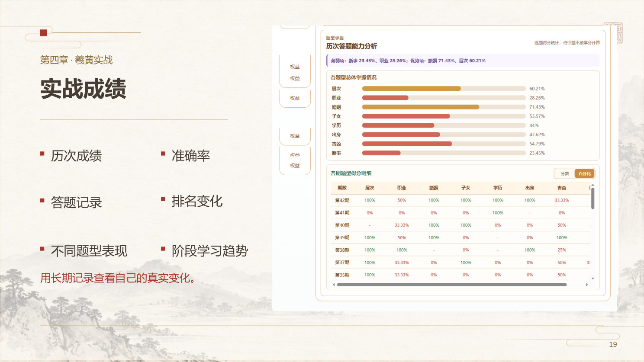Click the 薄弱项 summary banner text
This screenshot has width=644, height=362.
coord(408,61)
